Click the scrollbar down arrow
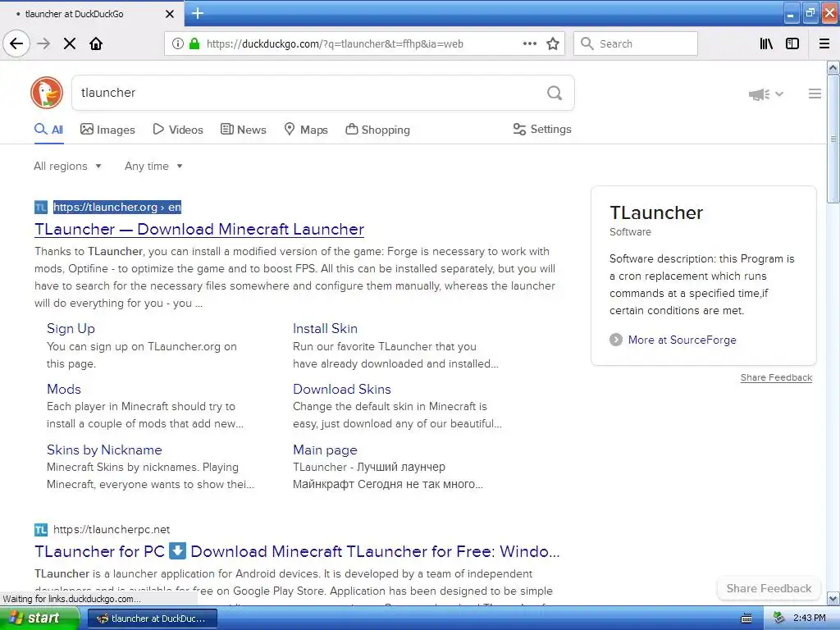The image size is (840, 630). 833,598
